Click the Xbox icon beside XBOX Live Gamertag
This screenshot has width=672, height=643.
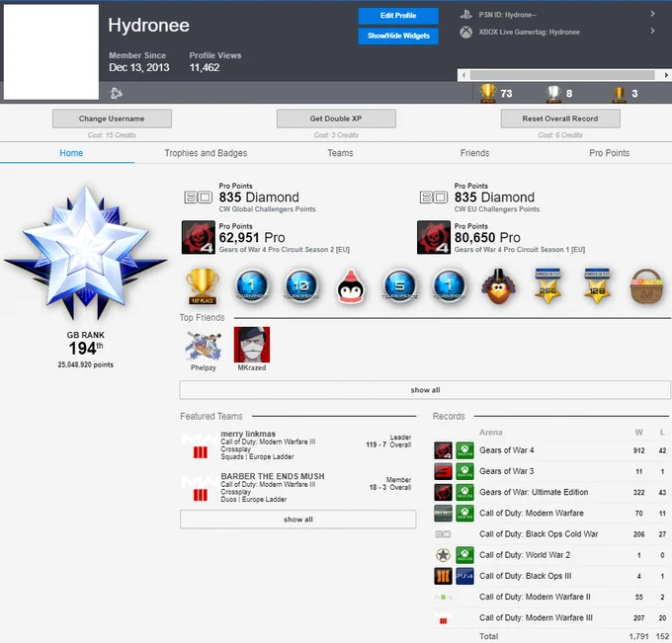(465, 33)
